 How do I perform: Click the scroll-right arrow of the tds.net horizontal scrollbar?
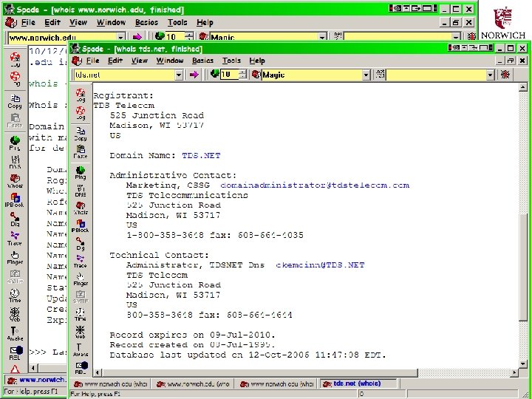pyautogui.click(x=515, y=372)
